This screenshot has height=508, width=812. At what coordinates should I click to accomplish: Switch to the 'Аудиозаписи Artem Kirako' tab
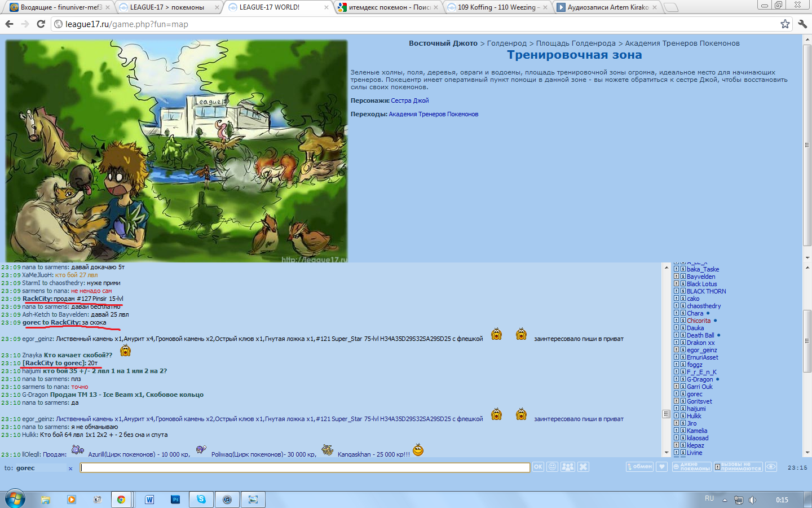tap(607, 7)
